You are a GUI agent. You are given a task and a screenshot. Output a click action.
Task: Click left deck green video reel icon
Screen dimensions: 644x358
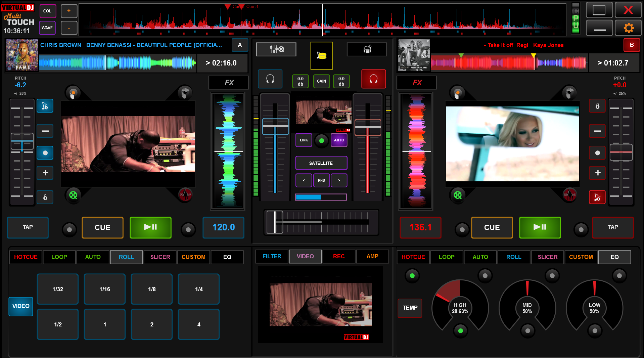click(x=73, y=195)
